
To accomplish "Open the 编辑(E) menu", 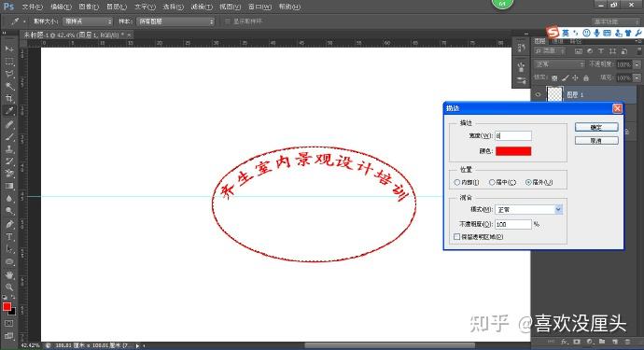I will [61, 7].
